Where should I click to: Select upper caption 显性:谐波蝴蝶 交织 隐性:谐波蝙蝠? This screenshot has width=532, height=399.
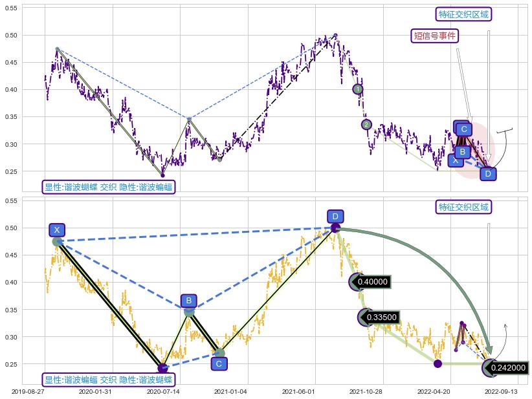point(108,187)
